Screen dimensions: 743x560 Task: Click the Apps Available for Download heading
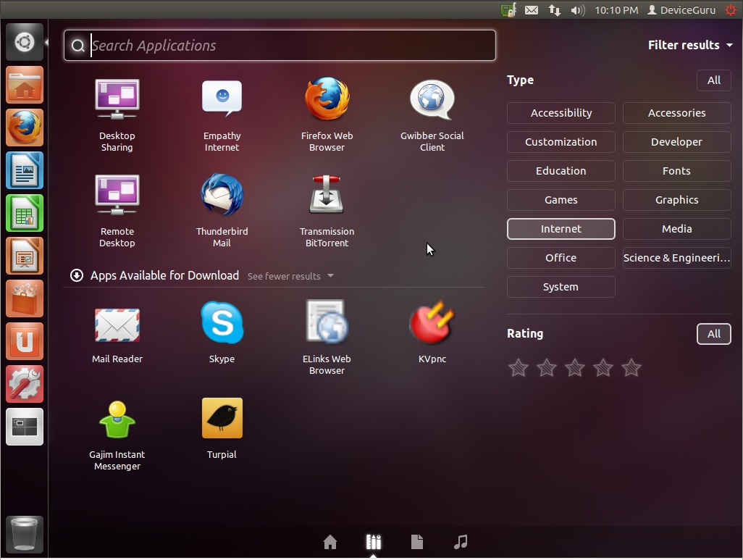164,275
